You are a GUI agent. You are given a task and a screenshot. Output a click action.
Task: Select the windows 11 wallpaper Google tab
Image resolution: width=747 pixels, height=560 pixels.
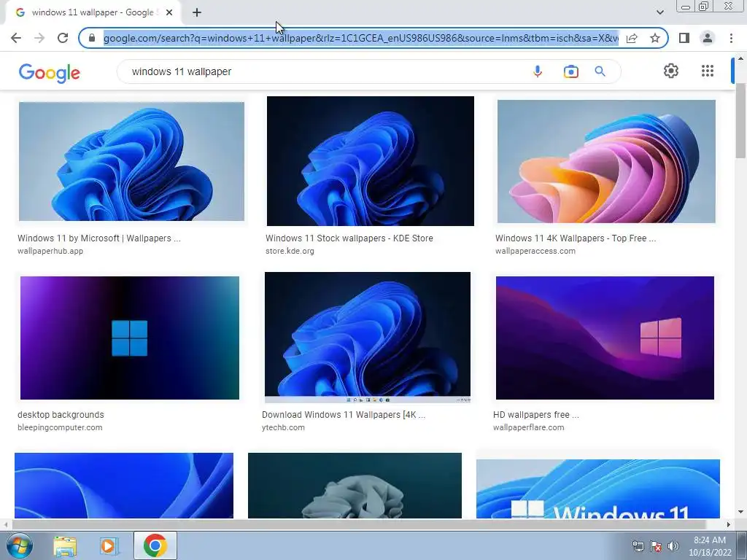point(93,12)
